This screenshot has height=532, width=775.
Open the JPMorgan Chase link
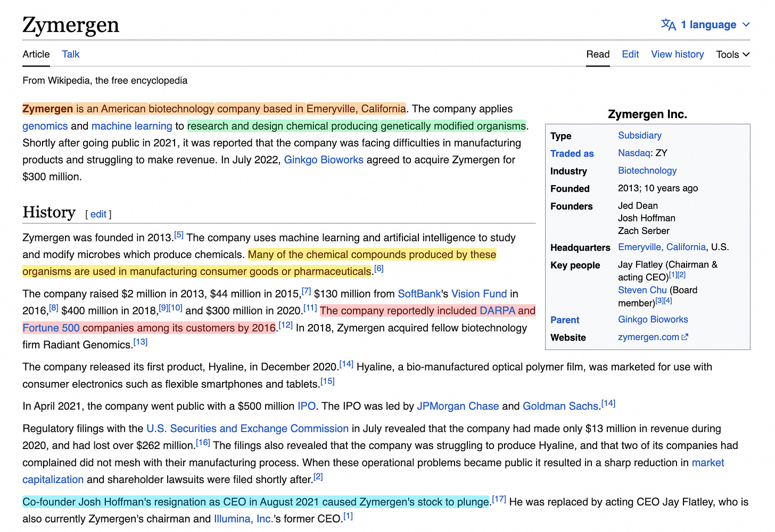coord(458,406)
